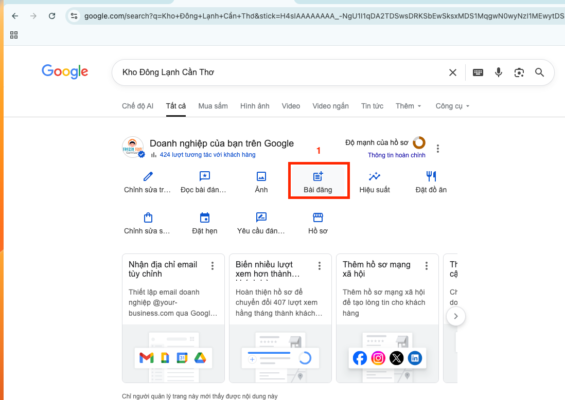This screenshot has width=565, height=400.
Task: Open the apps grid in bookmarks bar
Action: coord(14,35)
